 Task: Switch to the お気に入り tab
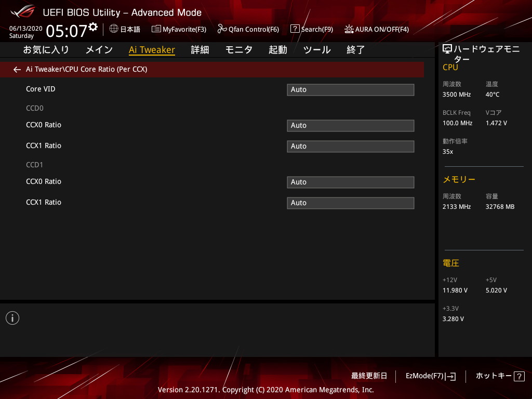click(46, 50)
